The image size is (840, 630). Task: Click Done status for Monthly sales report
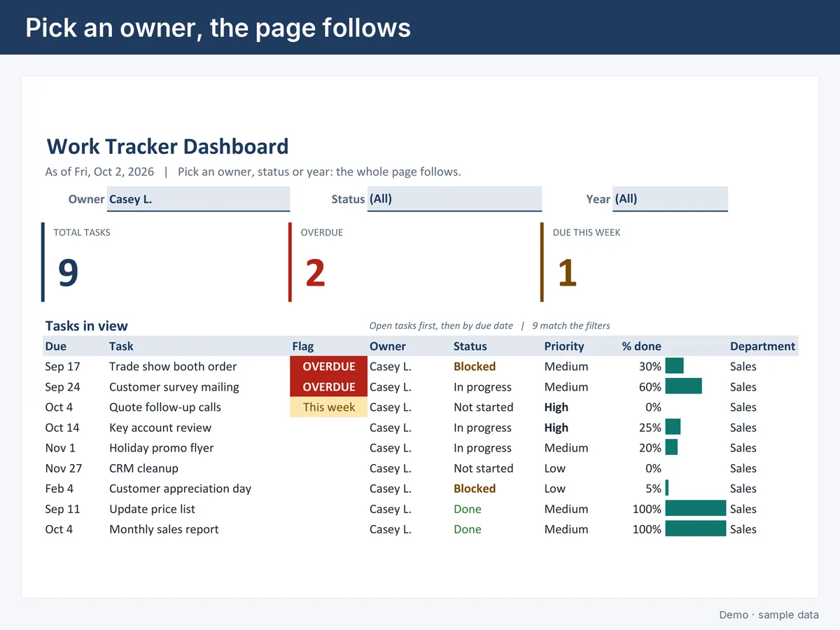[468, 528]
